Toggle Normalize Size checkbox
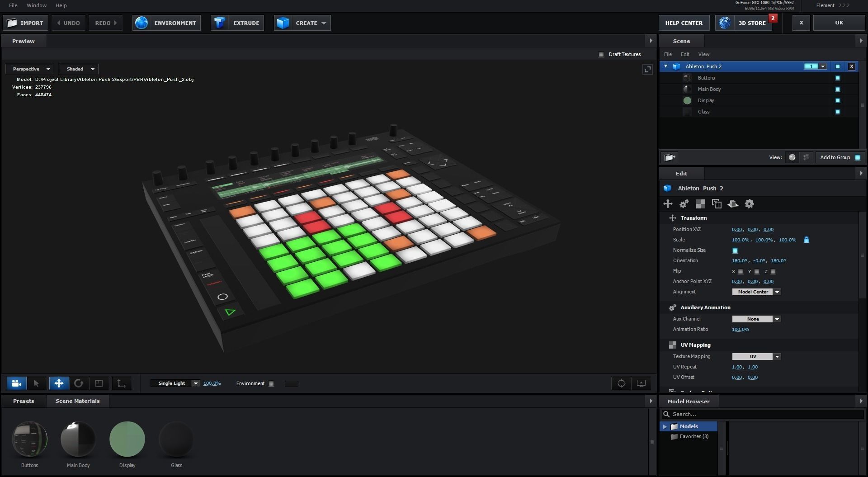 pyautogui.click(x=735, y=250)
